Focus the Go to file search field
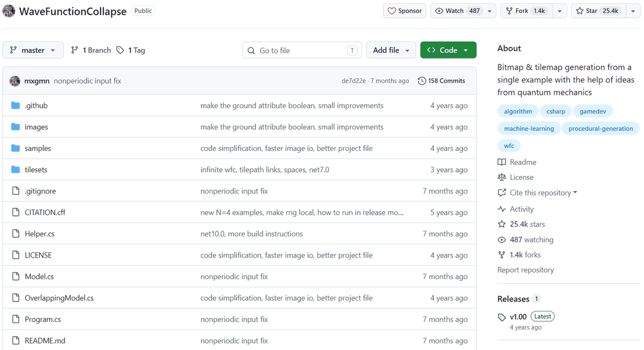644x350 pixels. click(x=302, y=50)
